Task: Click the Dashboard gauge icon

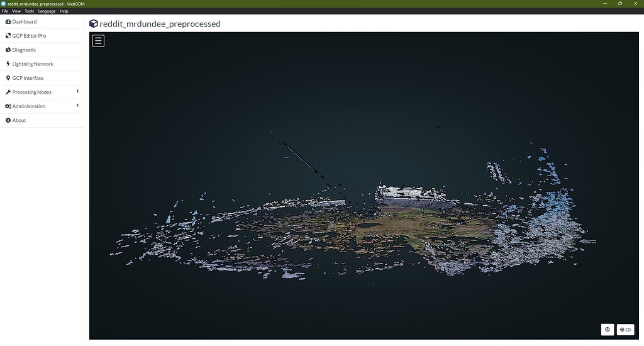Action: point(8,22)
